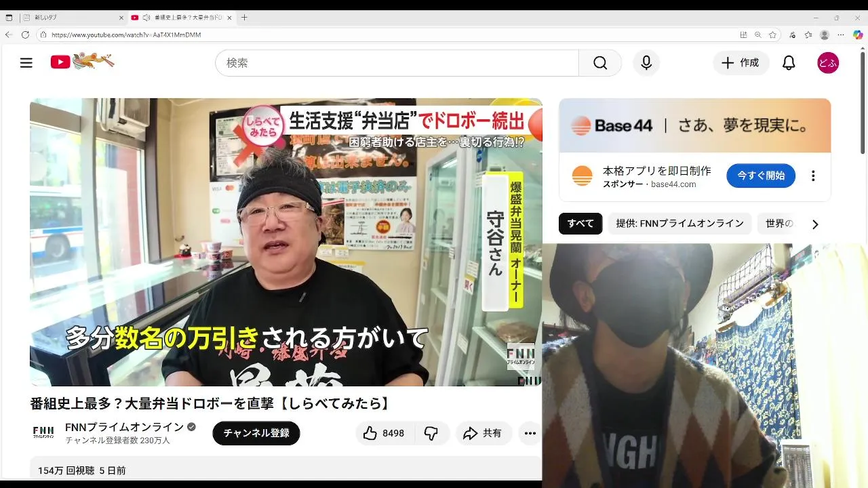
Task: Click the Base44 ad banner image
Action: [694, 125]
